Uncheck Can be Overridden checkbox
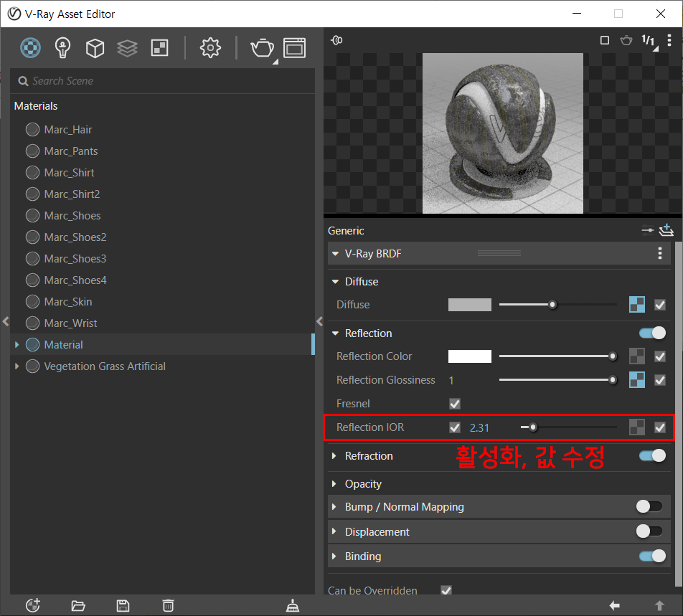 446,590
